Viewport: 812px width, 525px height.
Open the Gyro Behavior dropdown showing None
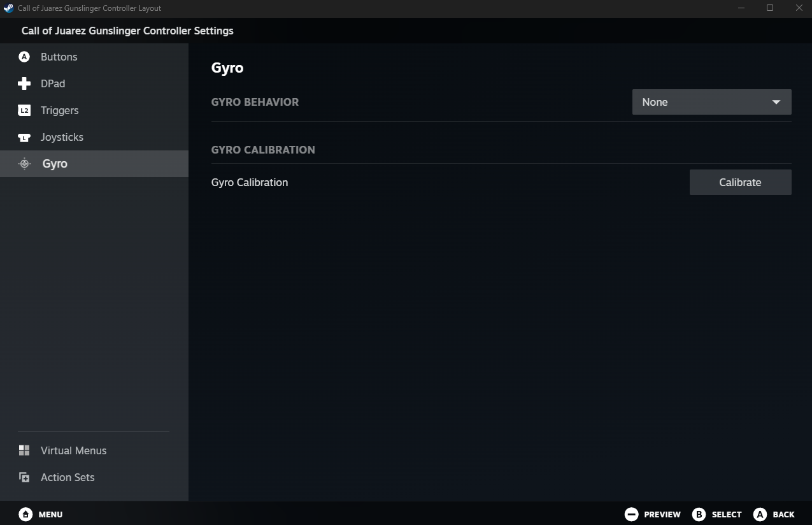point(701,102)
